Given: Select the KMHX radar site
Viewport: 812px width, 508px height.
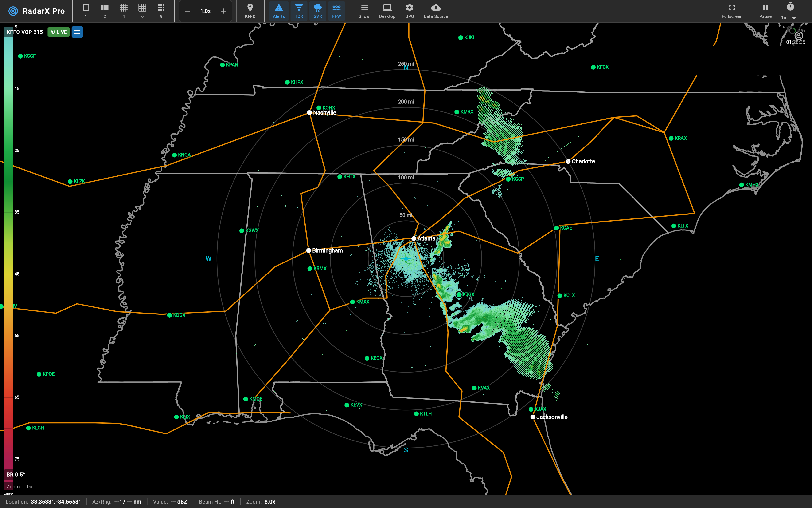Looking at the screenshot, I should [742, 185].
